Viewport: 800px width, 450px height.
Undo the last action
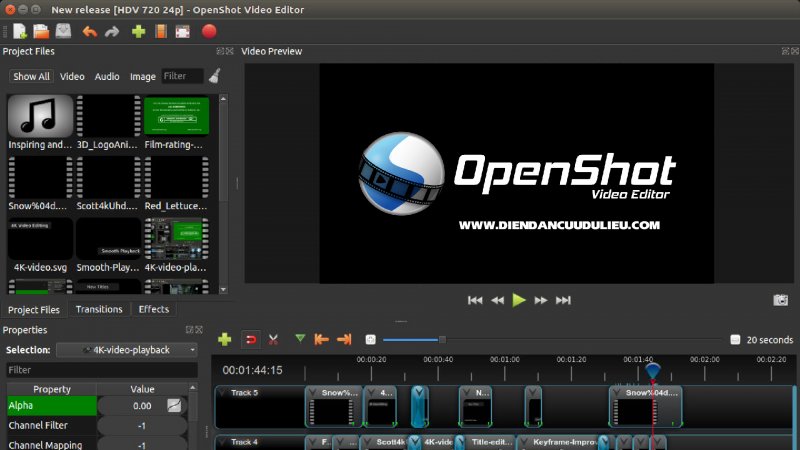(x=90, y=32)
